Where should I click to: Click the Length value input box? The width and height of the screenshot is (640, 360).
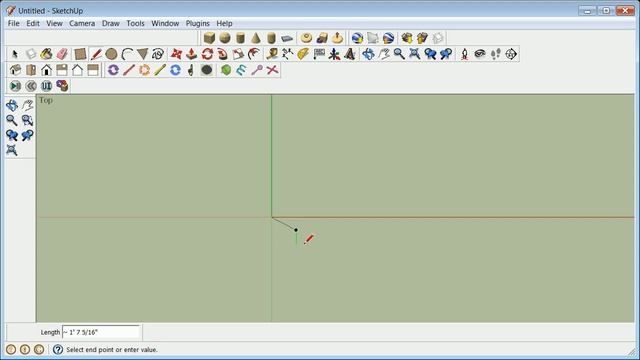coord(100,332)
